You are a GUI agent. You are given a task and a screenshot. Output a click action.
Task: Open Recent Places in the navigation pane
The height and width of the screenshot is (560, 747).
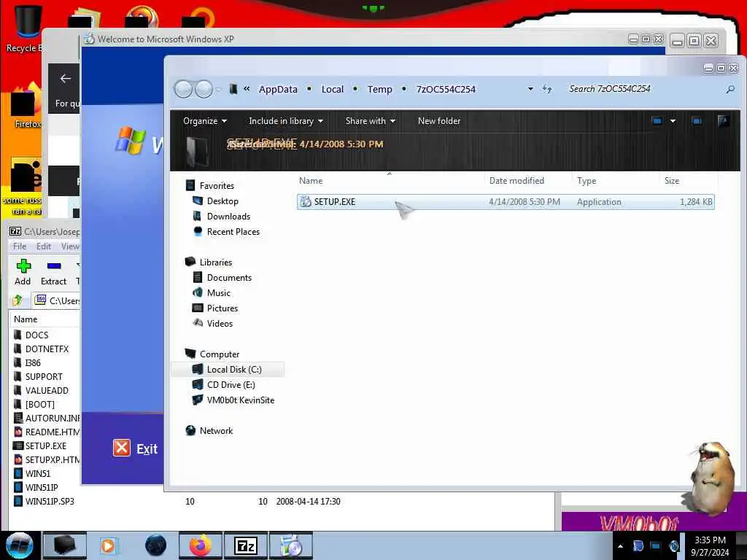coord(233,231)
